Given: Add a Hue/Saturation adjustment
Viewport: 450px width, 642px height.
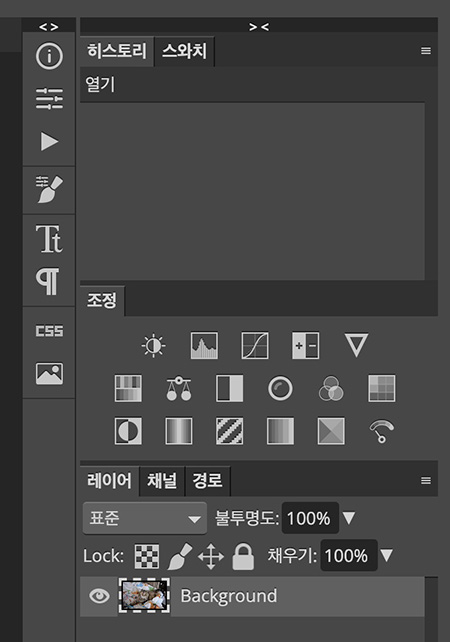Looking at the screenshot, I should [x=128, y=388].
